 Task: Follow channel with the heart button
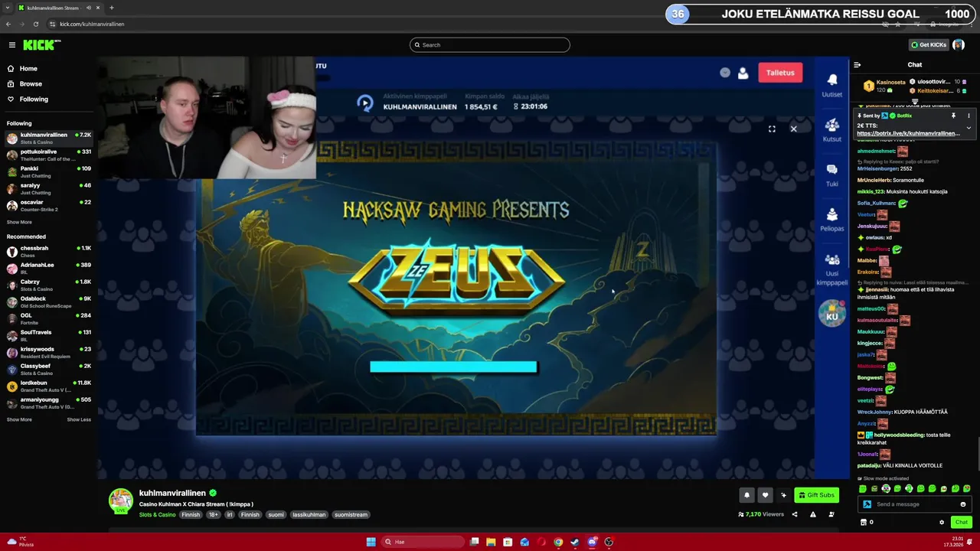click(765, 495)
